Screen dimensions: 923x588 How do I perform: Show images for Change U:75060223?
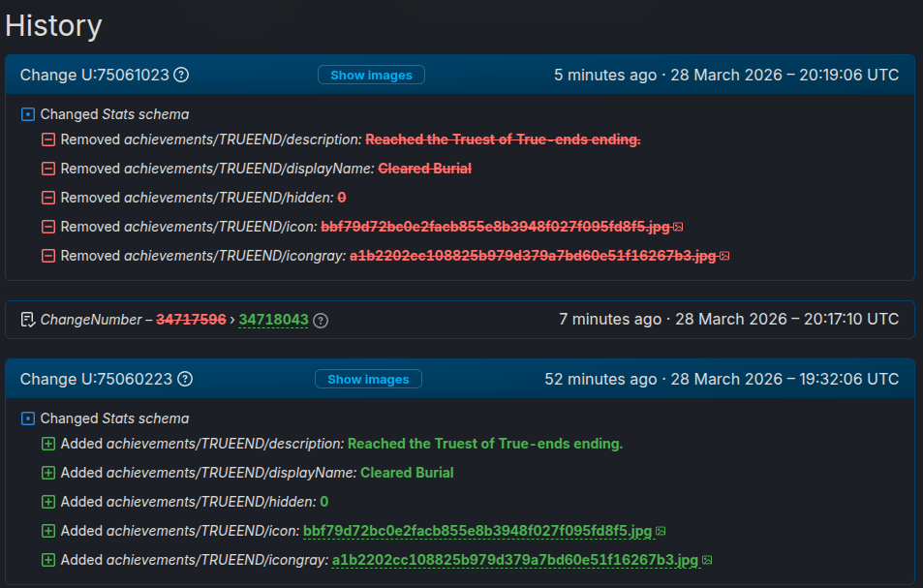368,379
